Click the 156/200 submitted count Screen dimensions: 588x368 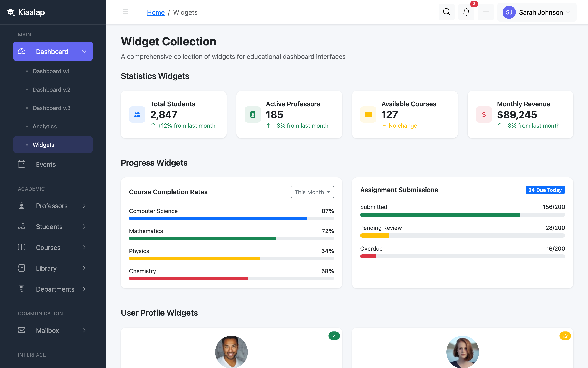[x=554, y=207]
